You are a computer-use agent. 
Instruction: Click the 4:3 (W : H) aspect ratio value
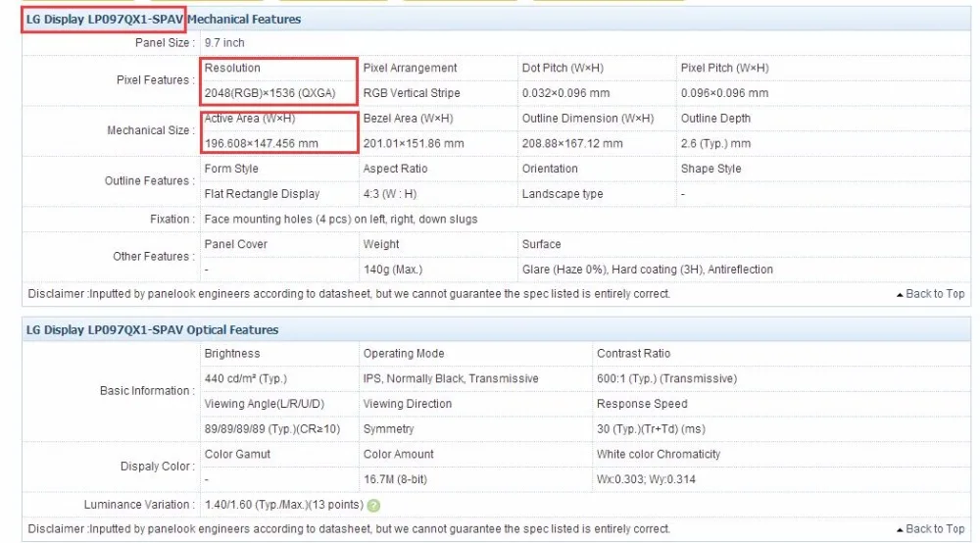(390, 194)
